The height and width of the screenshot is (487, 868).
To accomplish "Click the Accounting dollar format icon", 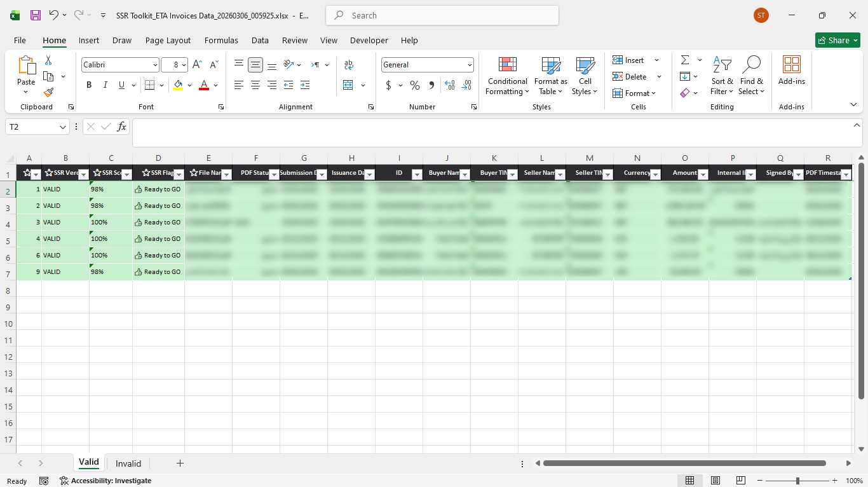I will pyautogui.click(x=388, y=85).
